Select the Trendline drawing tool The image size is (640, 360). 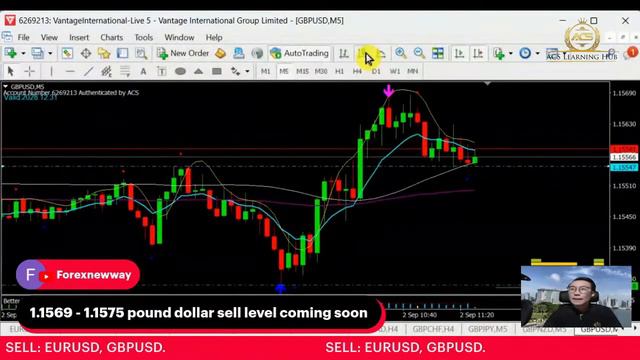coord(89,71)
